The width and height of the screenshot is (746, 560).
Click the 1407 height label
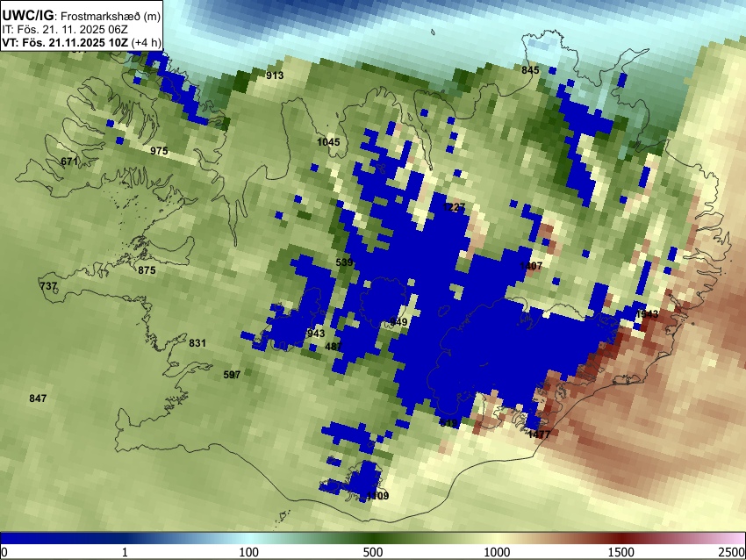[531, 266]
